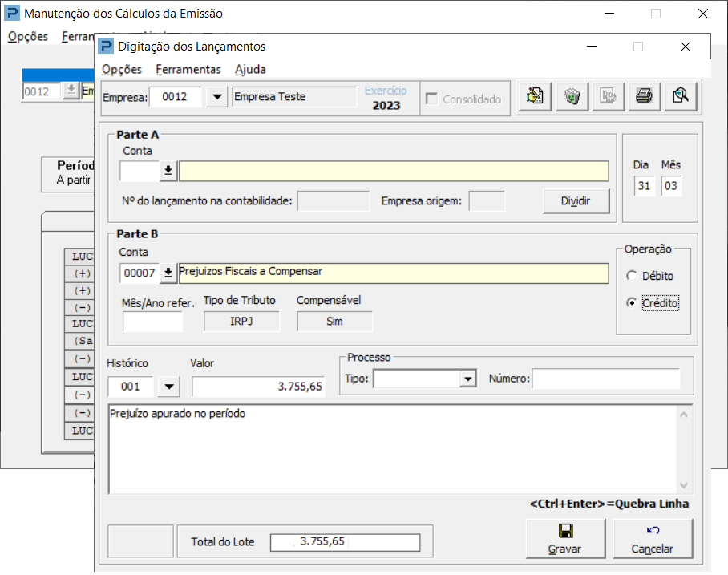Click the Histórico code field 001
The image size is (728, 575).
click(x=131, y=387)
